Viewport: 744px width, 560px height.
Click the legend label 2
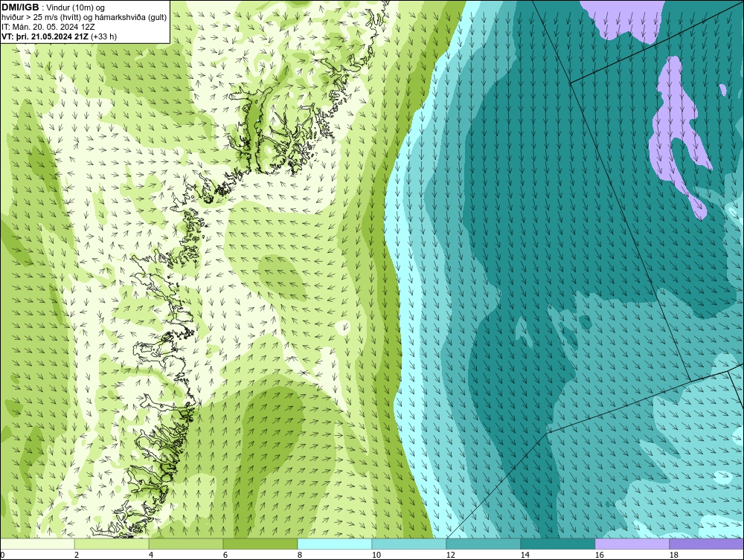77,555
